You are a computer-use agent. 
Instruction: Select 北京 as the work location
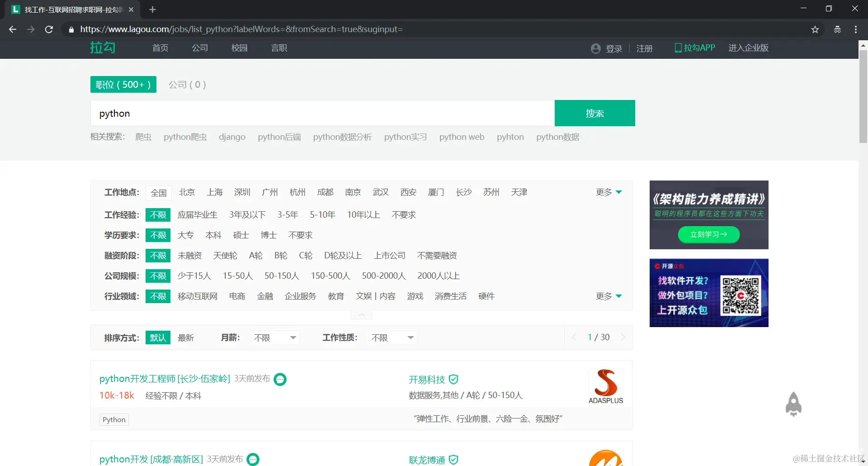[x=187, y=192]
